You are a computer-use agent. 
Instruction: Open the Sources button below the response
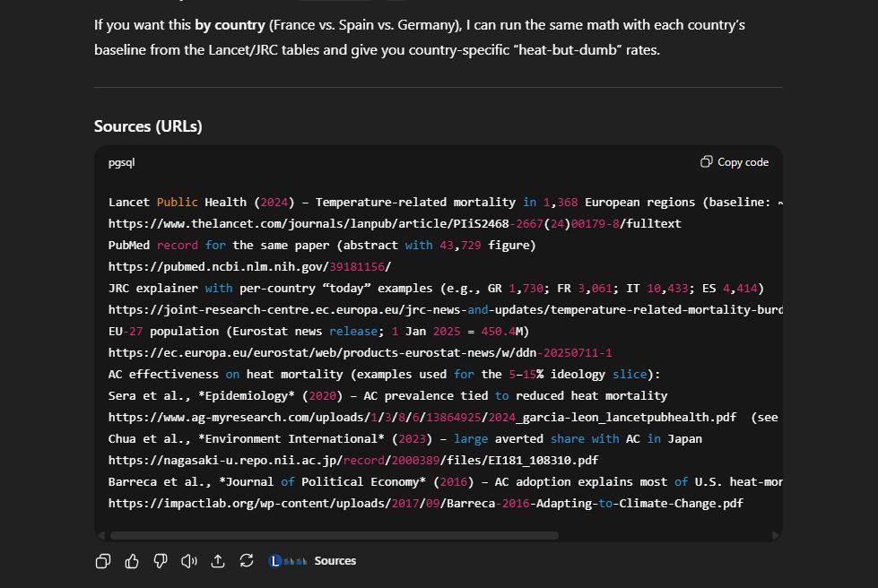tap(335, 561)
